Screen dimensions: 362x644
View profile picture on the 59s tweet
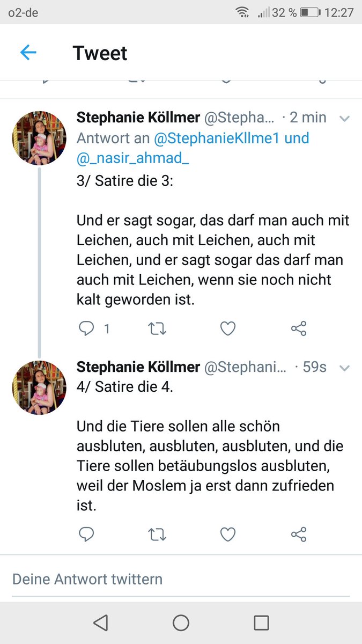pos(40,387)
